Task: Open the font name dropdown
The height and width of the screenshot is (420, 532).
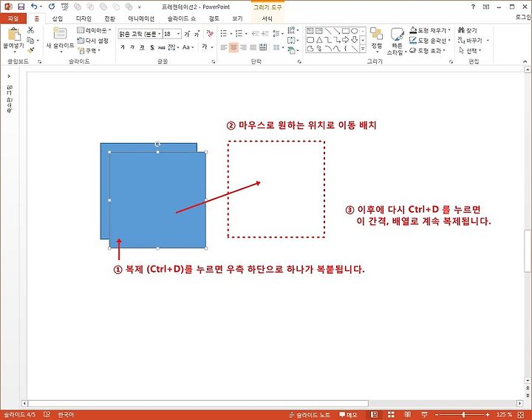Action: [x=160, y=34]
